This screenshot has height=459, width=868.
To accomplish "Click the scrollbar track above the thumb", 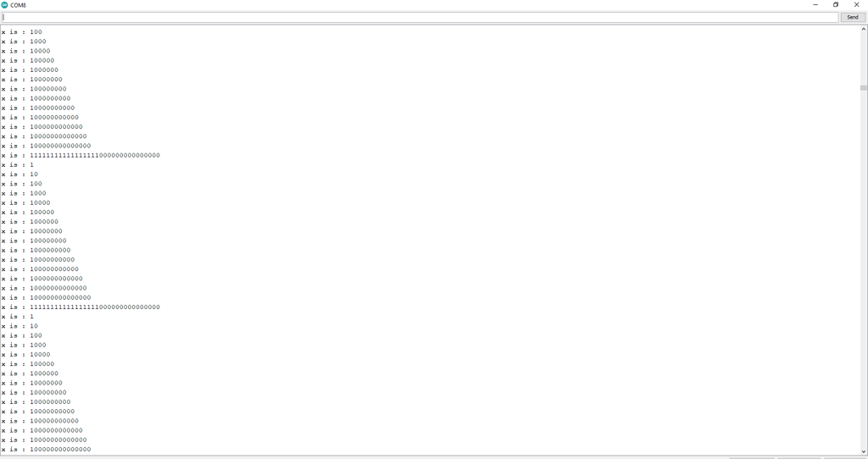I will tap(864, 58).
